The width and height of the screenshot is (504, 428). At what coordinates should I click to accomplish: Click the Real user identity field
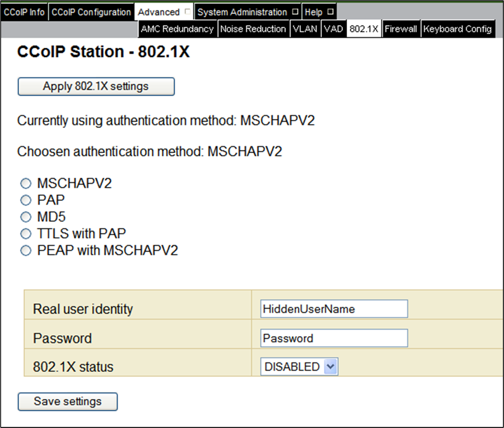333,309
